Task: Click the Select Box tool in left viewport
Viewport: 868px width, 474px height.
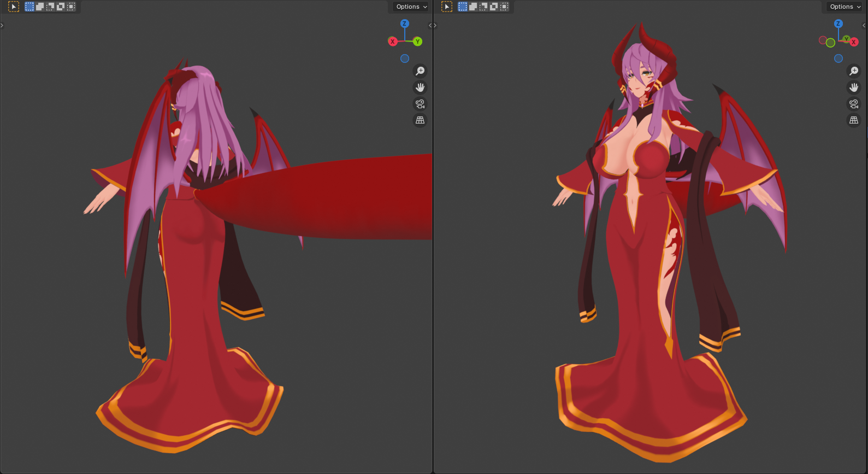Action: 14,7
